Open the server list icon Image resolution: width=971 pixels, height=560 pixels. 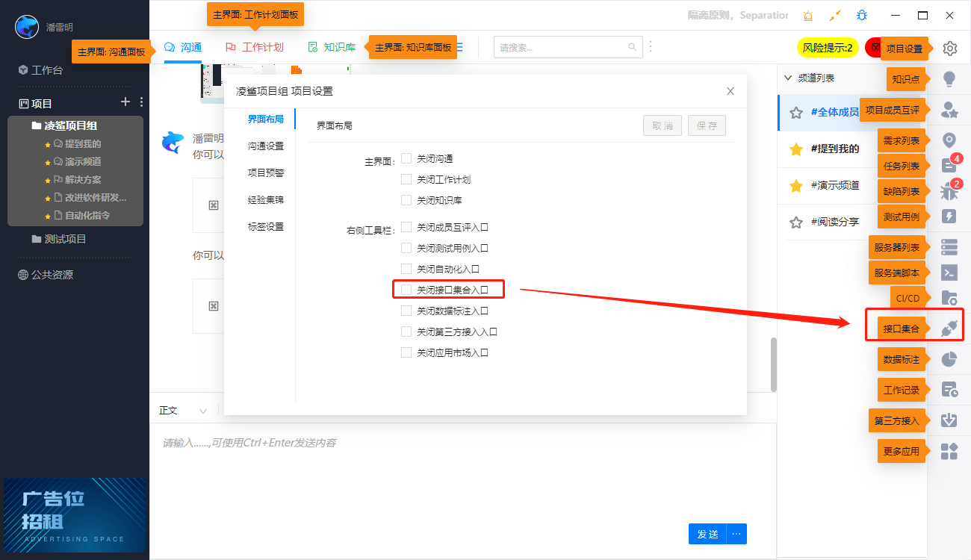coord(949,247)
